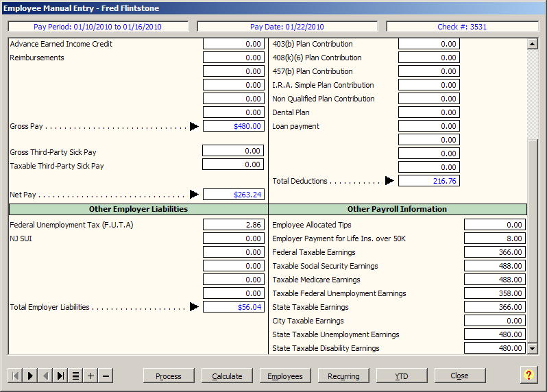Click the next record arrow icon
This screenshot has width=547, height=392.
30,376
